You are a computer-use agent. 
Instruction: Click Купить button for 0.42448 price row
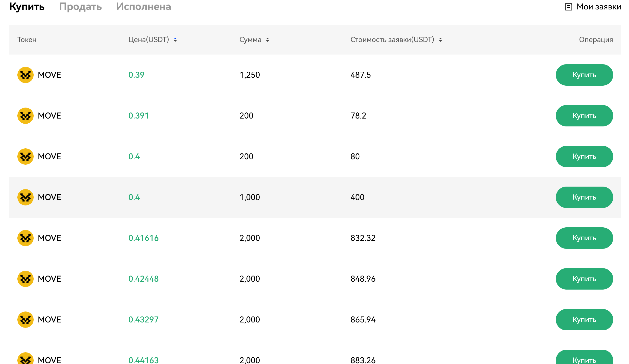[584, 279]
